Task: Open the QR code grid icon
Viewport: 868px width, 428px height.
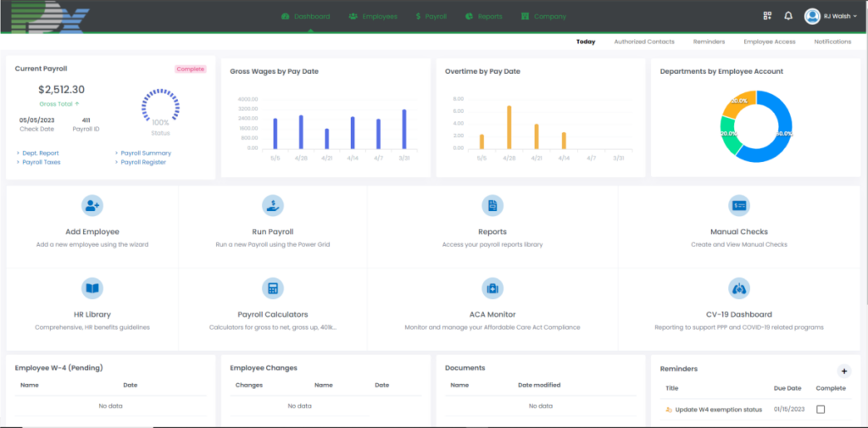Action: click(x=767, y=16)
